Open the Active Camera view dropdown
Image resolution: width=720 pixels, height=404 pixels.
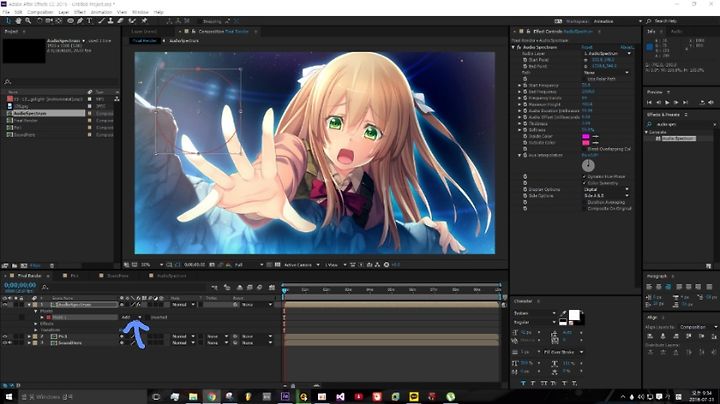302,265
